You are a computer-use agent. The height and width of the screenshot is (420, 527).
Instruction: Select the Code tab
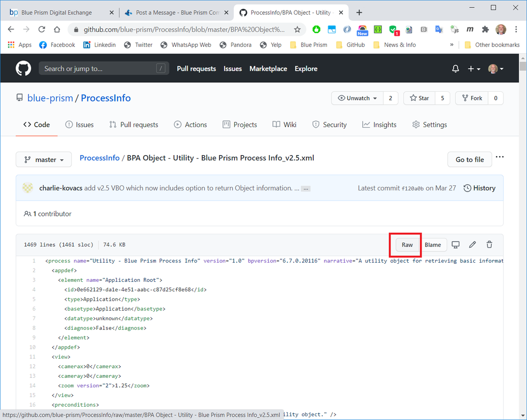pos(36,125)
